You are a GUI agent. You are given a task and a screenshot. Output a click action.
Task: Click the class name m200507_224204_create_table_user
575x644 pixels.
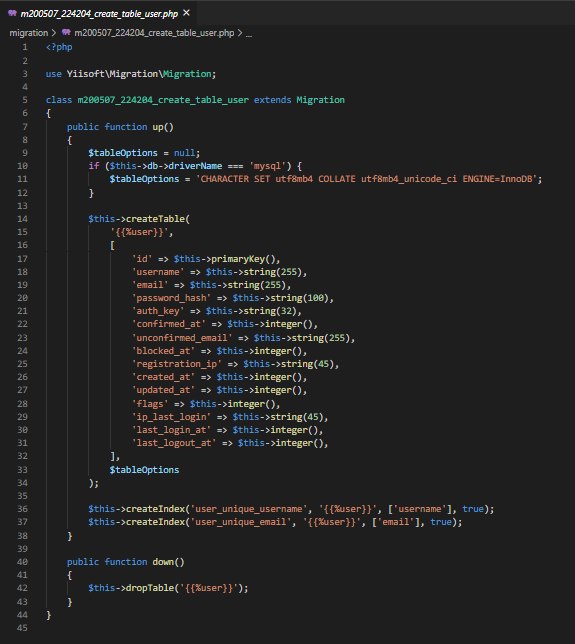pos(163,100)
